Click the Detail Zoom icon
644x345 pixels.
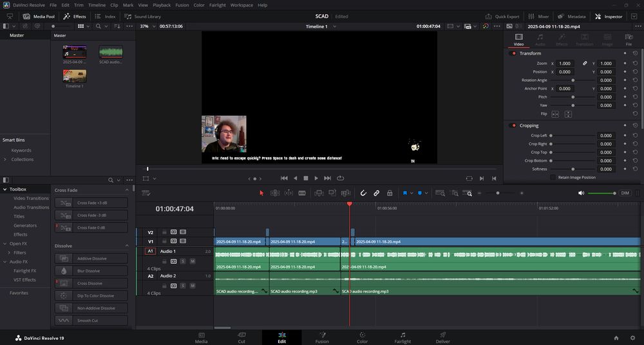tap(454, 193)
